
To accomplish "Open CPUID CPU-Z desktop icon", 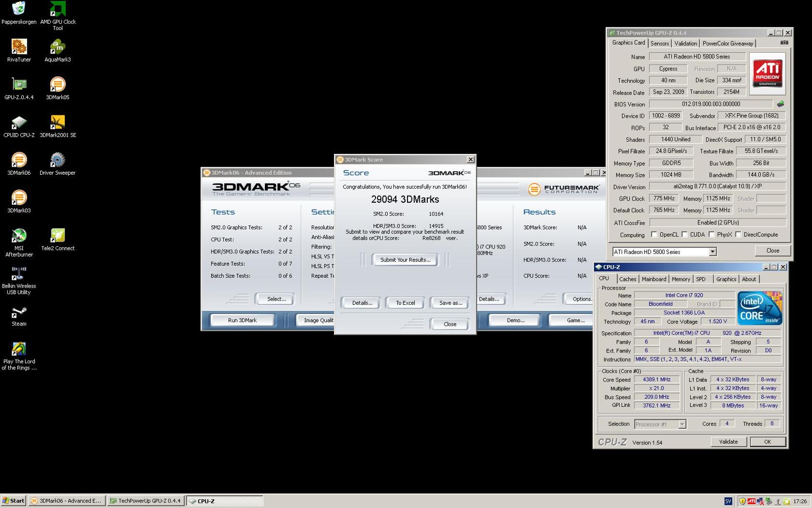I will click(19, 126).
